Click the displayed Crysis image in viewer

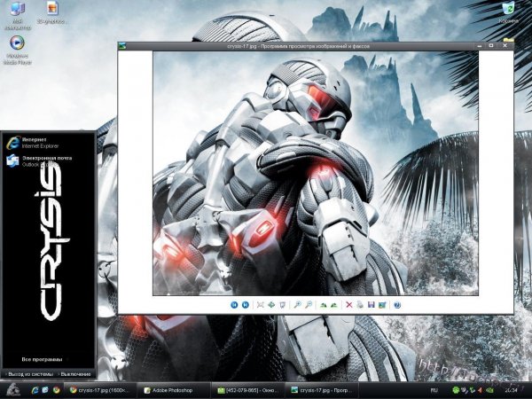(x=316, y=174)
